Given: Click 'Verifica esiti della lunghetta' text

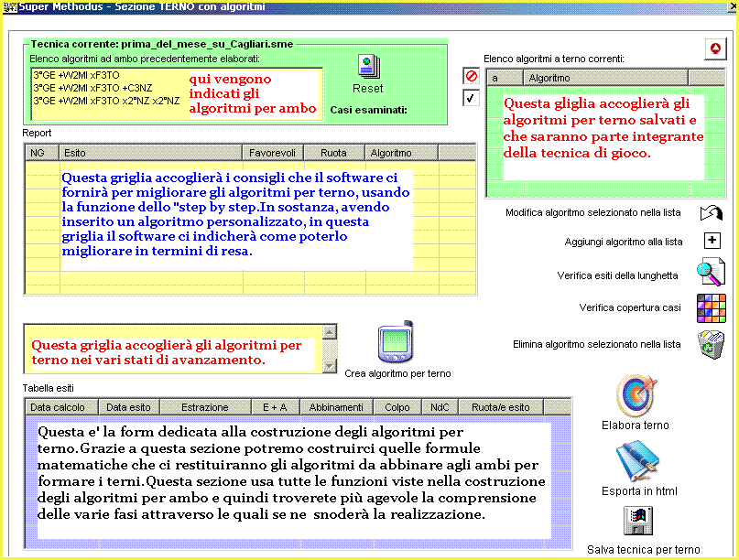Looking at the screenshot, I should point(617,275).
